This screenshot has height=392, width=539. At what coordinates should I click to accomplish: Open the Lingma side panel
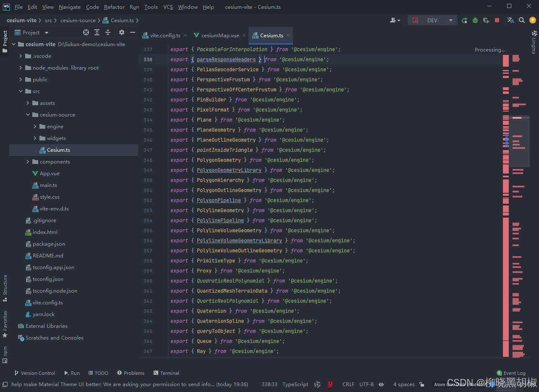tap(534, 42)
